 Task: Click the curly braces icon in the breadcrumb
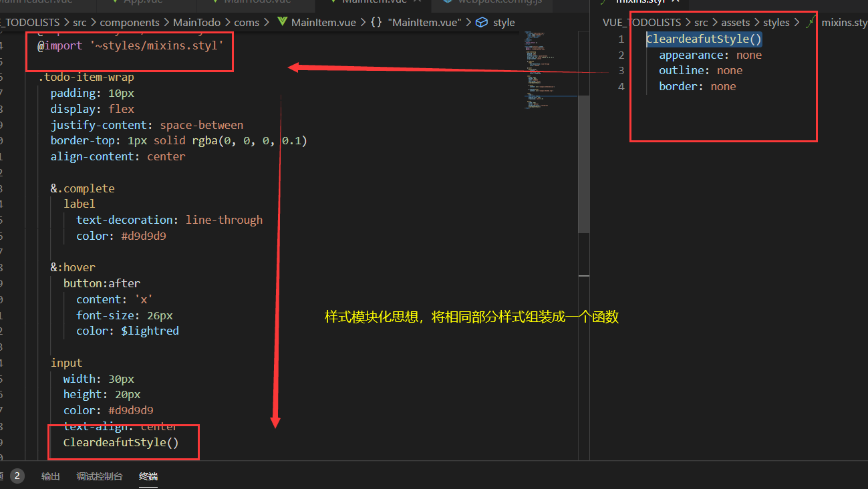tap(376, 23)
